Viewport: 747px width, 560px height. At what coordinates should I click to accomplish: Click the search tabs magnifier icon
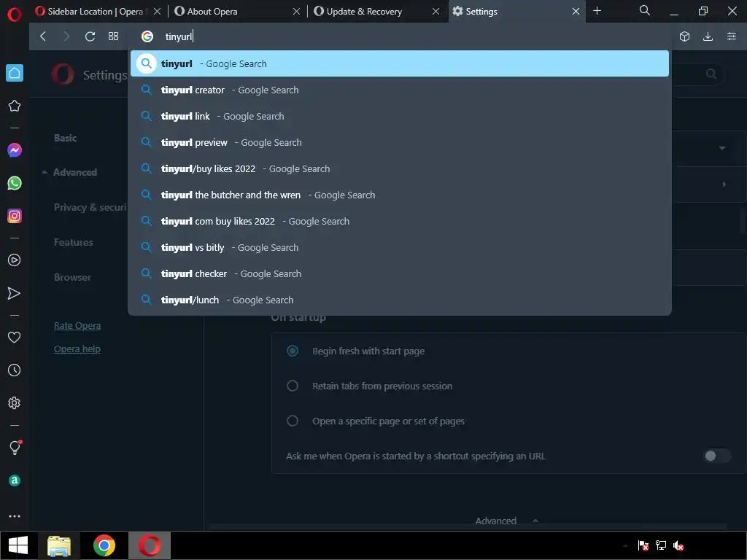(x=645, y=10)
